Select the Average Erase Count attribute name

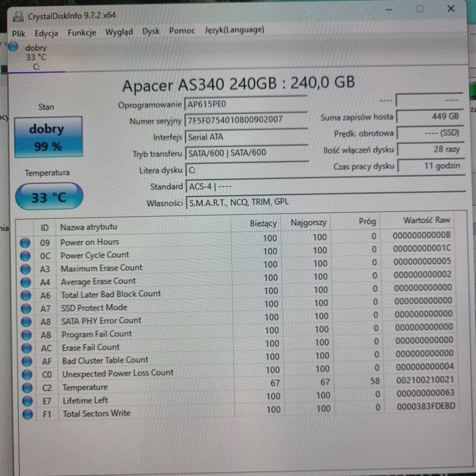pos(98,282)
